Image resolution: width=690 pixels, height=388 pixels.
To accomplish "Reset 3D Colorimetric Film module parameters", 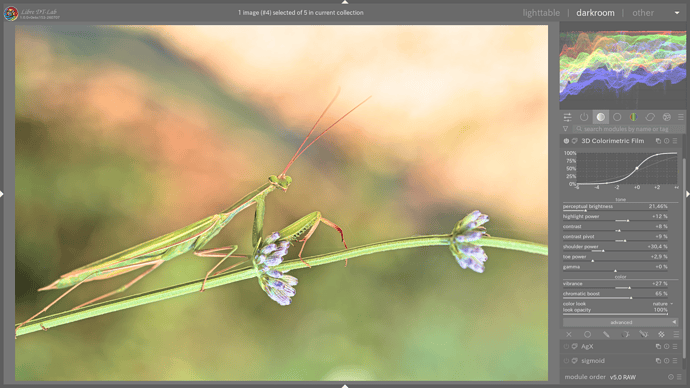I will point(666,141).
